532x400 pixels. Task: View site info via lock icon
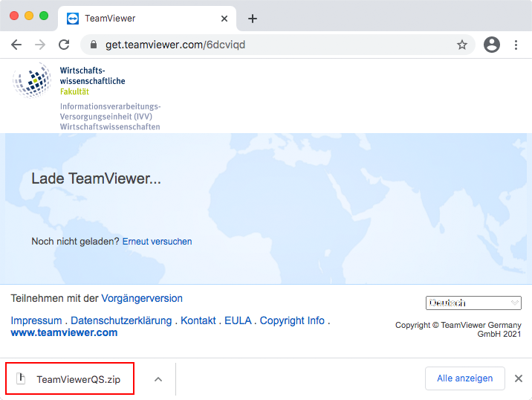[x=94, y=45]
